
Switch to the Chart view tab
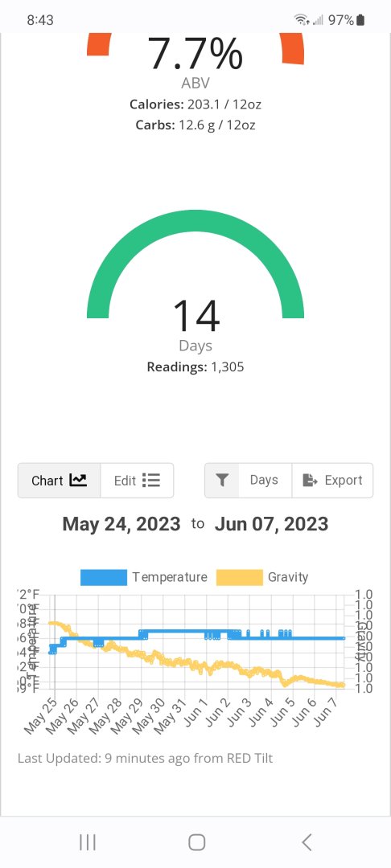tap(60, 481)
